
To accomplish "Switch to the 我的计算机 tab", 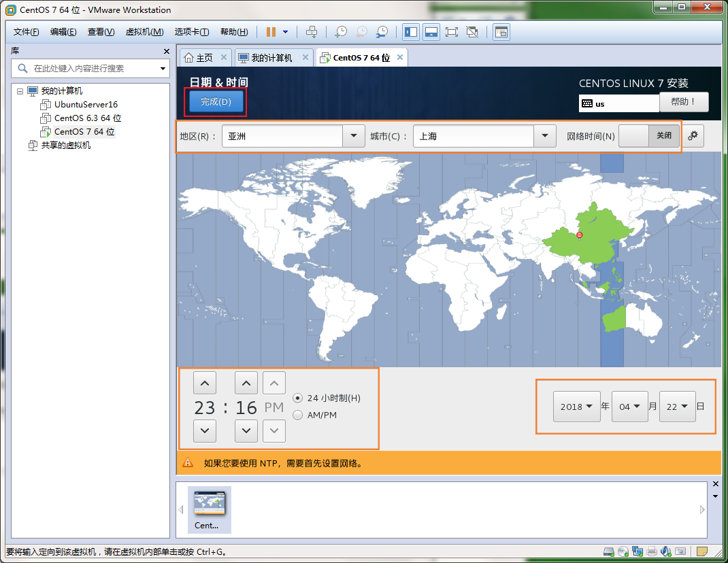I will click(x=265, y=58).
